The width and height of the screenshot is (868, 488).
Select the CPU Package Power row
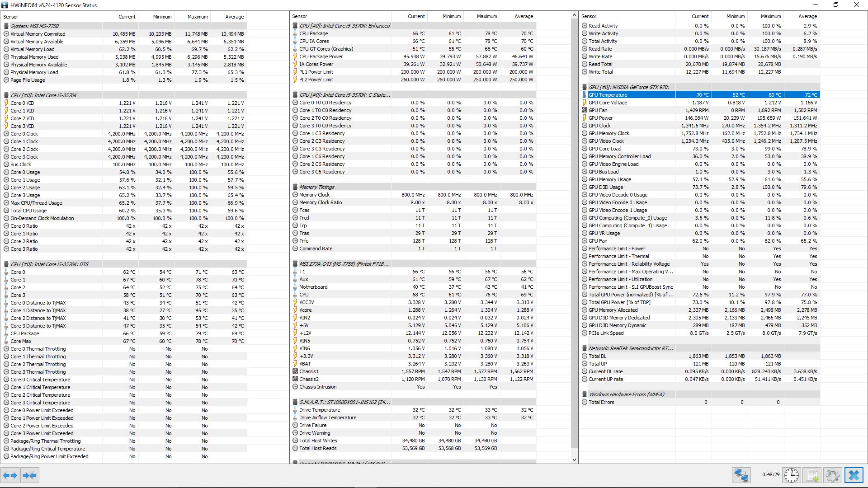(x=321, y=56)
